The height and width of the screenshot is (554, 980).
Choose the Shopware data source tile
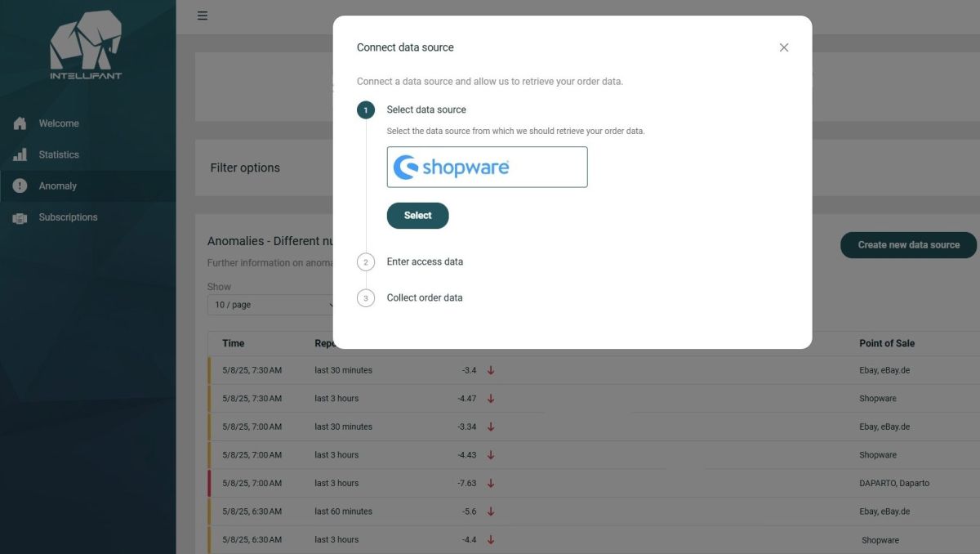coord(487,168)
